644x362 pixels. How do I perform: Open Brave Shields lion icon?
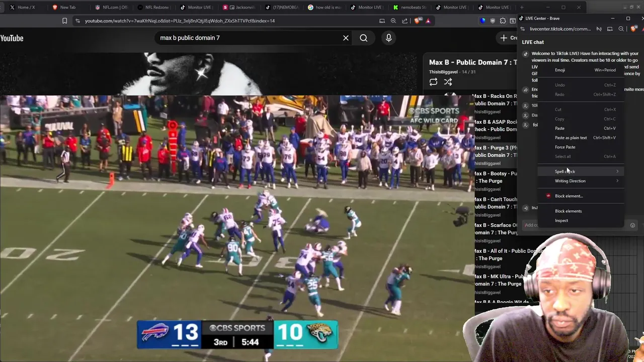(x=417, y=21)
